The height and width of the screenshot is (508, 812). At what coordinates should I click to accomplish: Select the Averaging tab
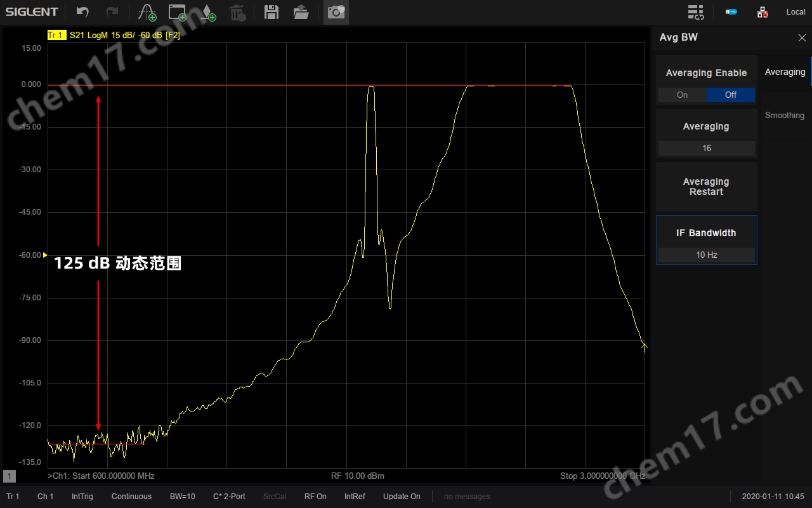(785, 72)
